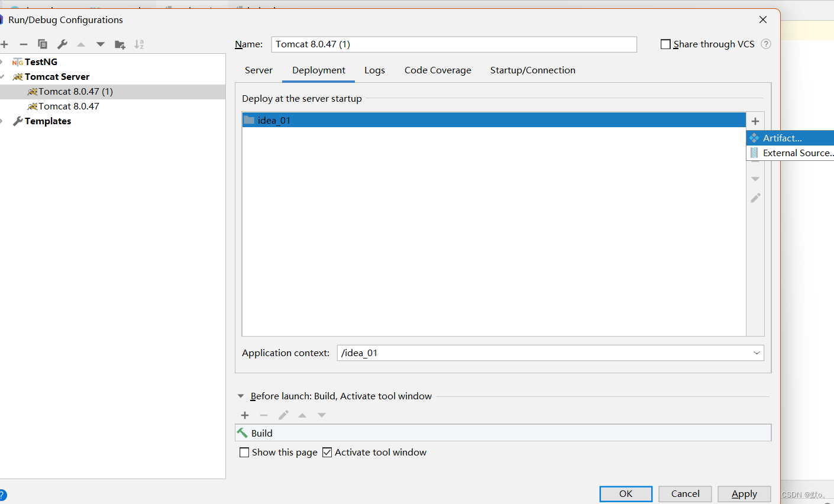
Task: Move deployment item down arrow
Action: [x=755, y=179]
